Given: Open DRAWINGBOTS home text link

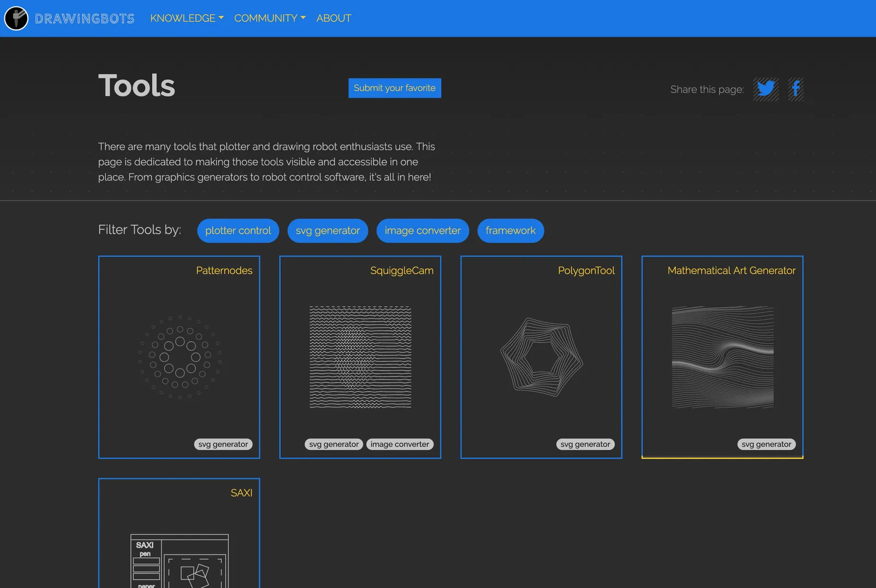Looking at the screenshot, I should click(85, 19).
